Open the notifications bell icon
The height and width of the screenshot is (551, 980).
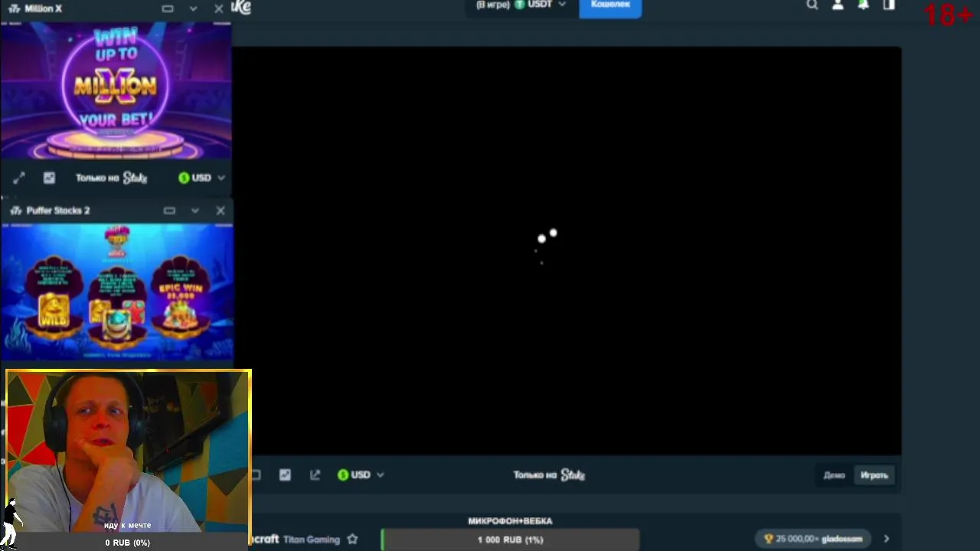pyautogui.click(x=863, y=5)
